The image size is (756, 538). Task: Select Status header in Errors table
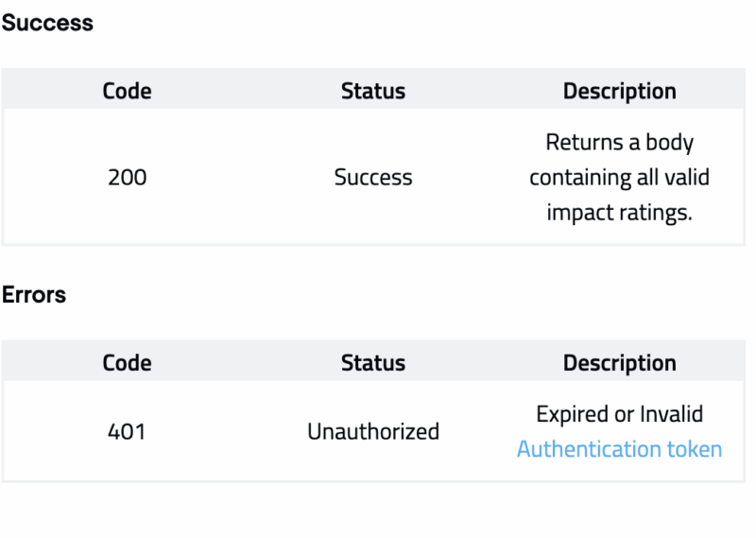[x=373, y=363]
